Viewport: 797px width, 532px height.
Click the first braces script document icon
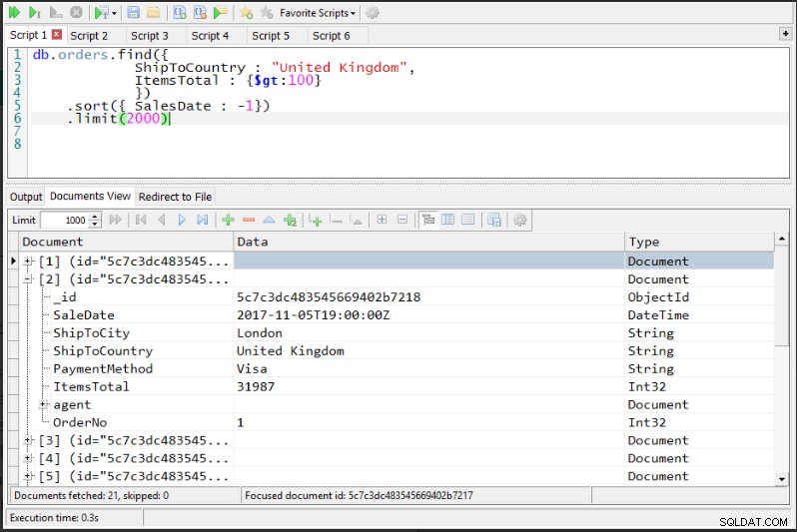180,13
